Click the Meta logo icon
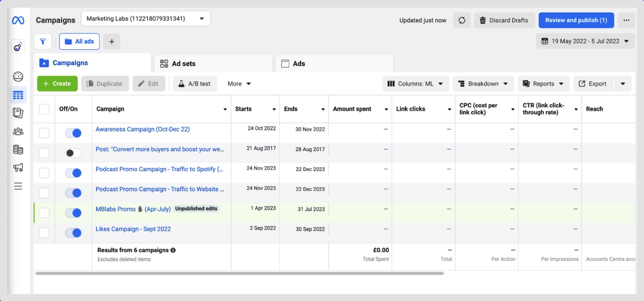This screenshot has width=644, height=301. [18, 20]
